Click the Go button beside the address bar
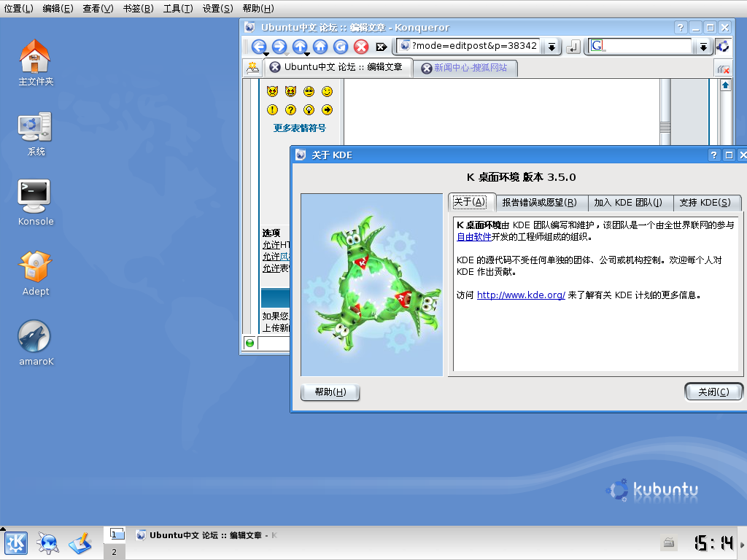The height and width of the screenshot is (560, 747). pos(573,47)
